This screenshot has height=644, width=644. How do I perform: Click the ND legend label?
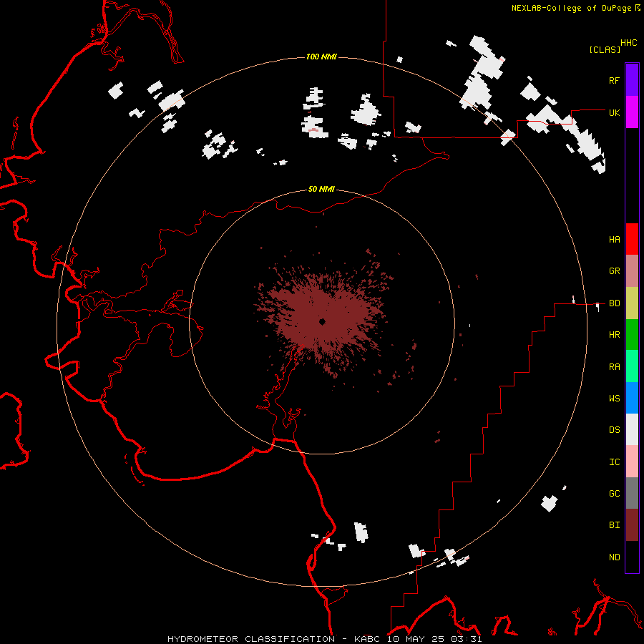coord(614,557)
